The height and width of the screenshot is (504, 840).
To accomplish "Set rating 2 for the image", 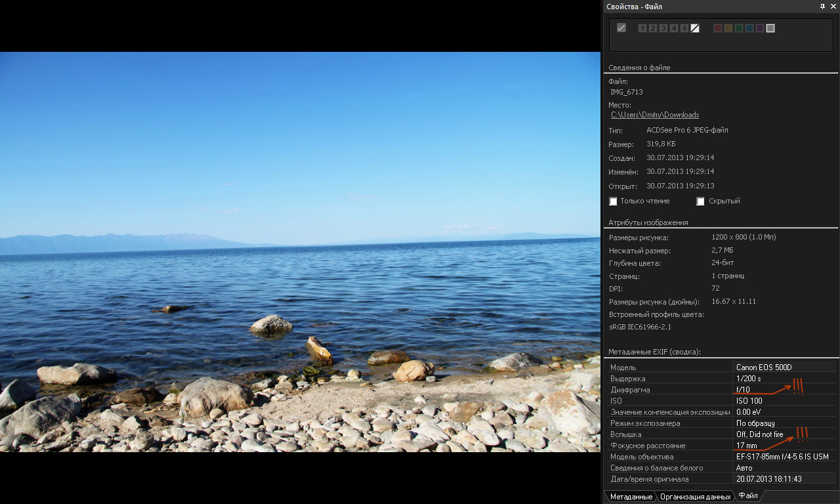I will (653, 28).
